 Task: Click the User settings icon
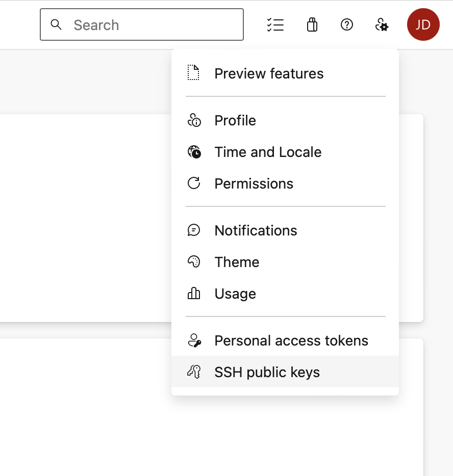point(382,24)
